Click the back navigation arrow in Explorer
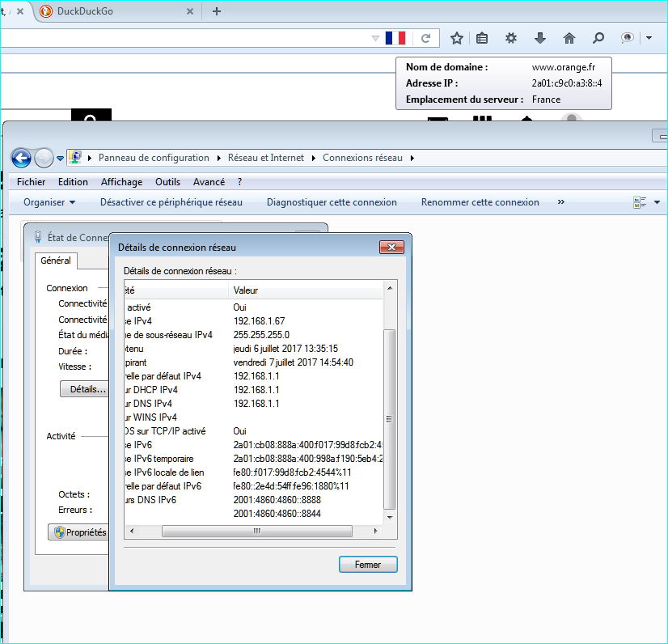This screenshot has height=644, width=668. (21, 158)
